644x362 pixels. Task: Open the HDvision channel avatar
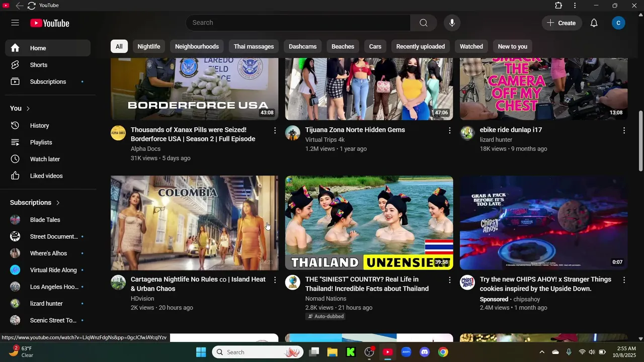[118, 283]
